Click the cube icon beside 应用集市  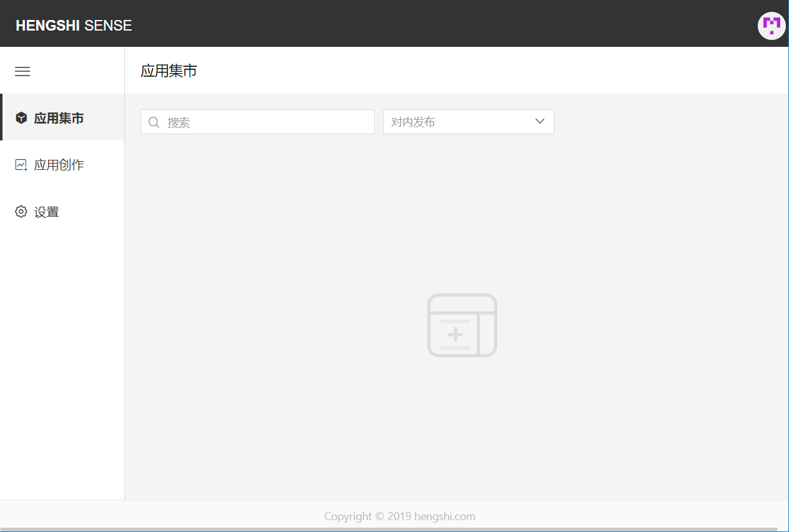[x=21, y=117]
